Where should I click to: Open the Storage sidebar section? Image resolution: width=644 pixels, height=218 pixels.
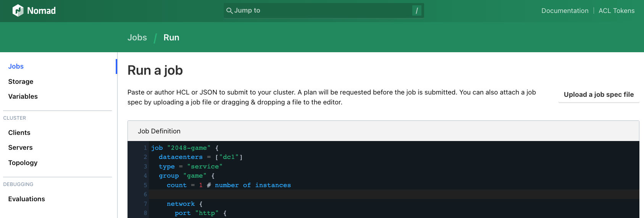pos(21,82)
